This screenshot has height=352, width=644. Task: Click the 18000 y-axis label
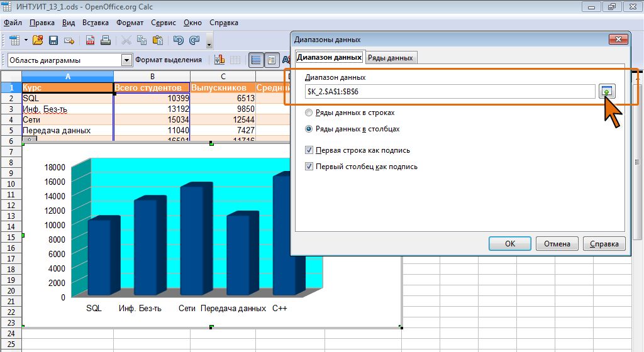pos(55,167)
